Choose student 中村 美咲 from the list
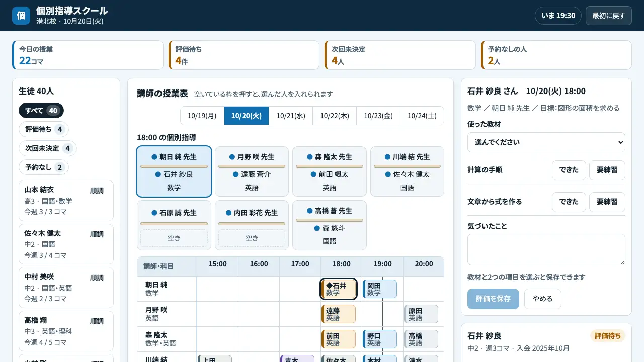Screen dimensions: 644x362 point(66,288)
